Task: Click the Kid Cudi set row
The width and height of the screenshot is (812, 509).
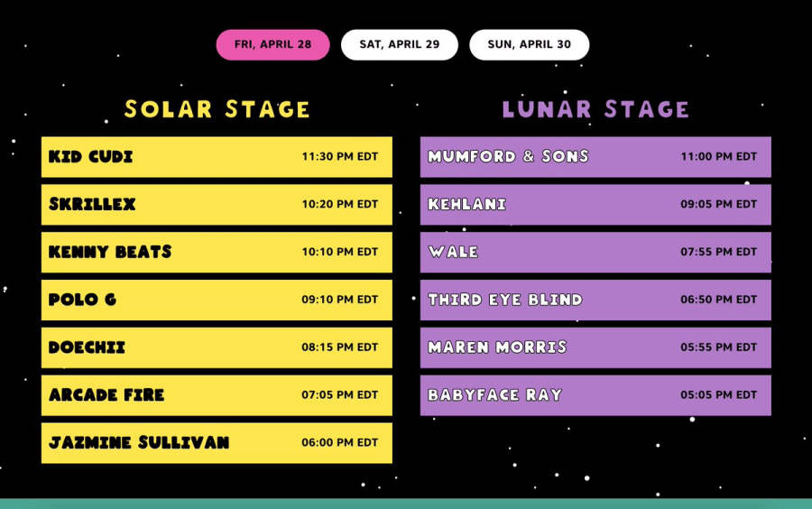Action: 217,157
